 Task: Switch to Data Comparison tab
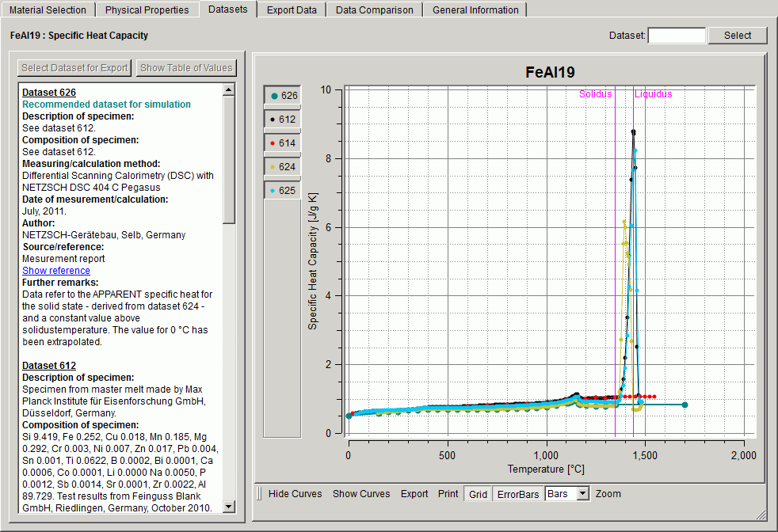pyautogui.click(x=374, y=10)
